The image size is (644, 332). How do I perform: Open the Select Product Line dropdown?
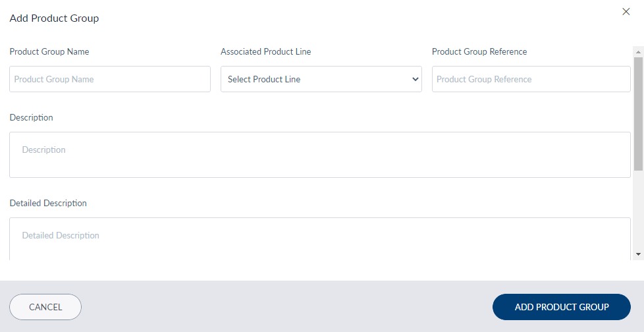tap(321, 79)
